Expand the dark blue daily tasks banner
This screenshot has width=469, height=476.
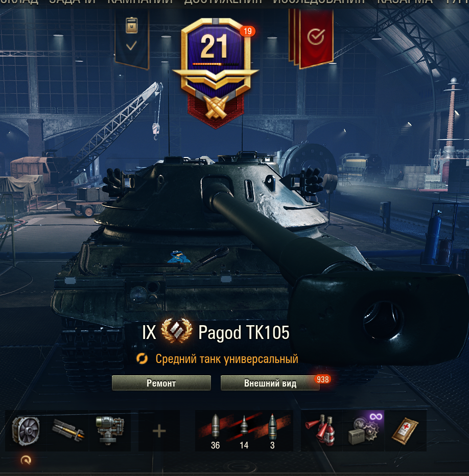[132, 38]
